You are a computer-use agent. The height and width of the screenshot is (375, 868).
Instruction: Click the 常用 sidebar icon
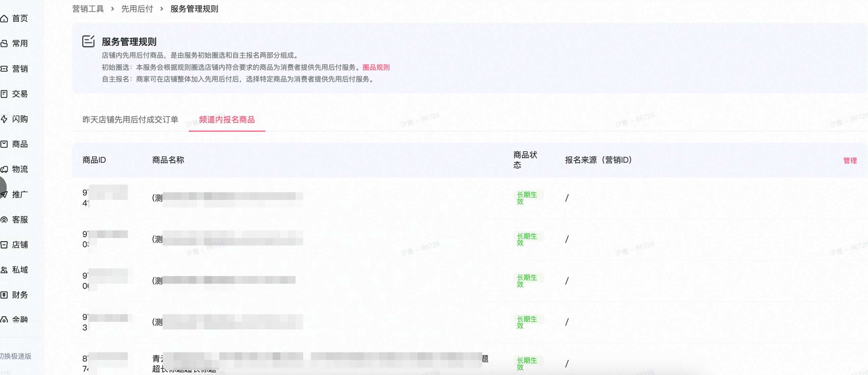tap(4, 44)
